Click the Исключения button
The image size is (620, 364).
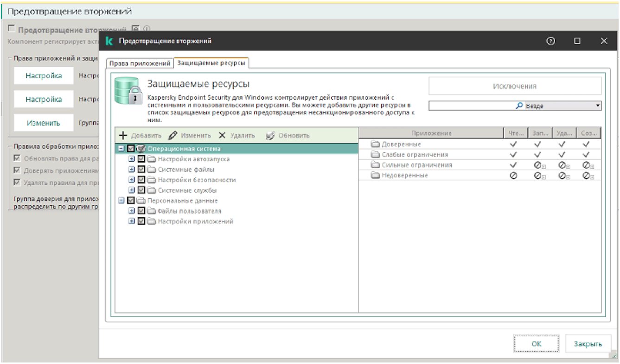(515, 86)
